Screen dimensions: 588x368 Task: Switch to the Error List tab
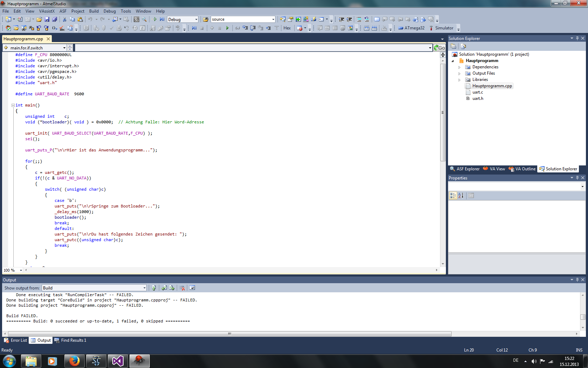[15, 340]
